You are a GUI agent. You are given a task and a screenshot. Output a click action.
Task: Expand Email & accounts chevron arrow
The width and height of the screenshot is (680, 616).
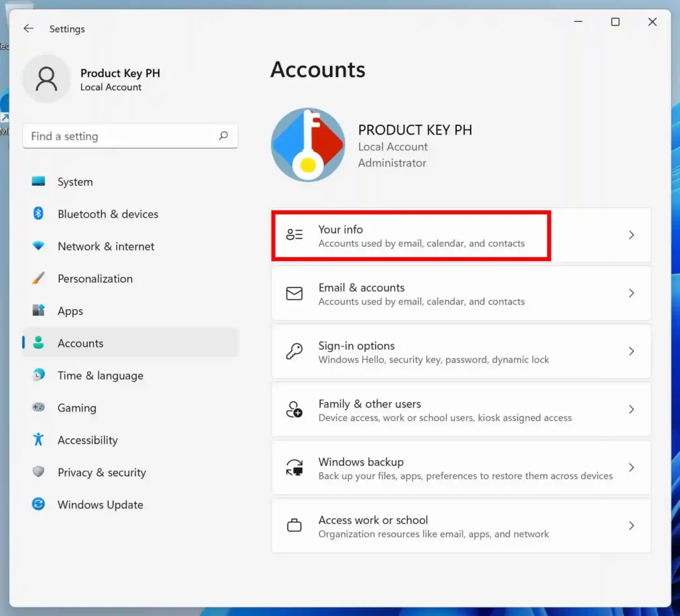click(632, 293)
